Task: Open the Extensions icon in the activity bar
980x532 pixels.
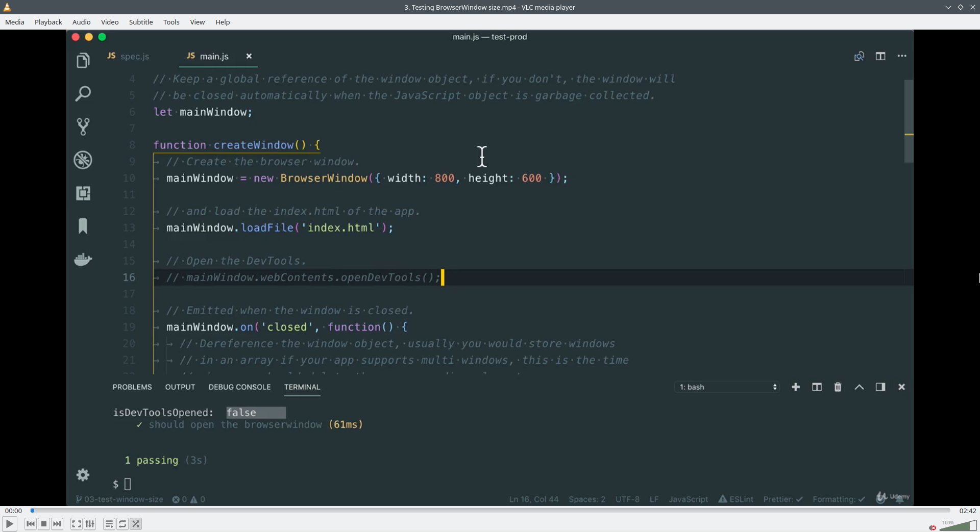Action: pyautogui.click(x=83, y=193)
